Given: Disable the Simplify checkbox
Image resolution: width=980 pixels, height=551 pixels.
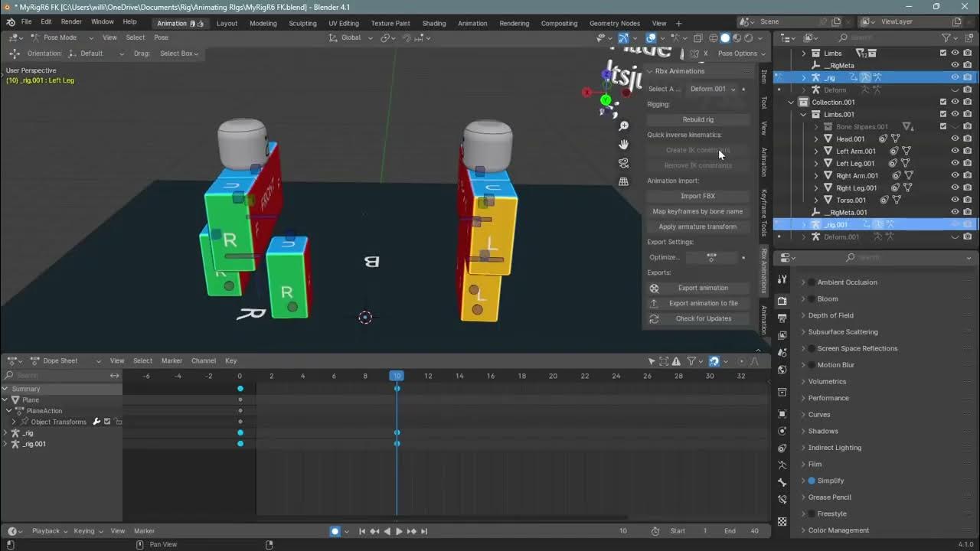Looking at the screenshot, I should [812, 481].
